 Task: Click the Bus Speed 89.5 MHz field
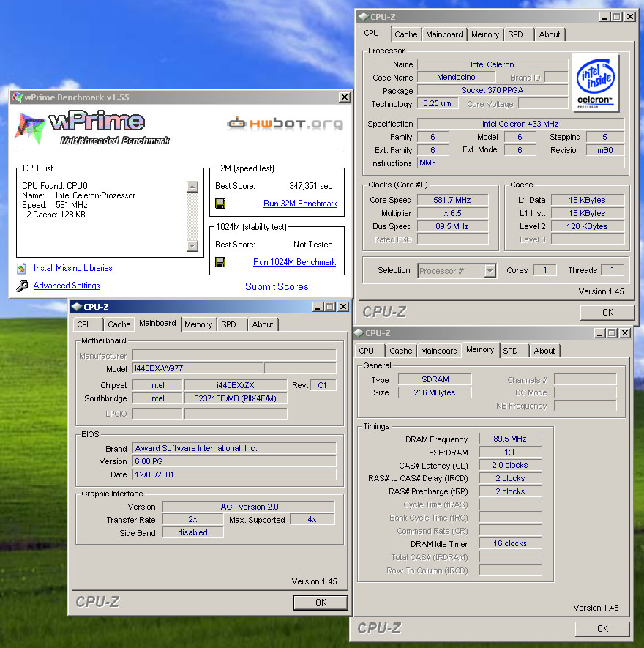click(x=452, y=226)
